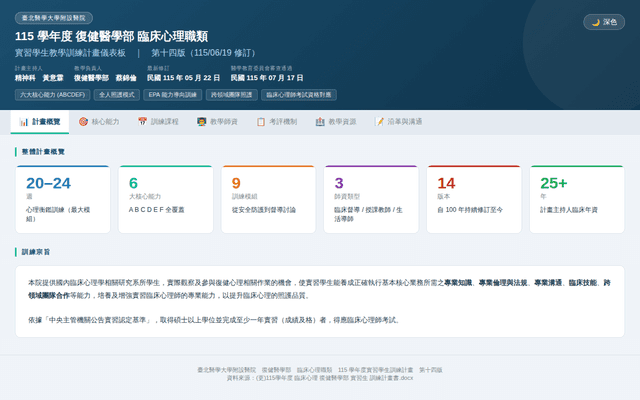The image size is (640, 400).
Task: Click the date 民國 115 年 07 月 17 日
Action: pyautogui.click(x=267, y=78)
